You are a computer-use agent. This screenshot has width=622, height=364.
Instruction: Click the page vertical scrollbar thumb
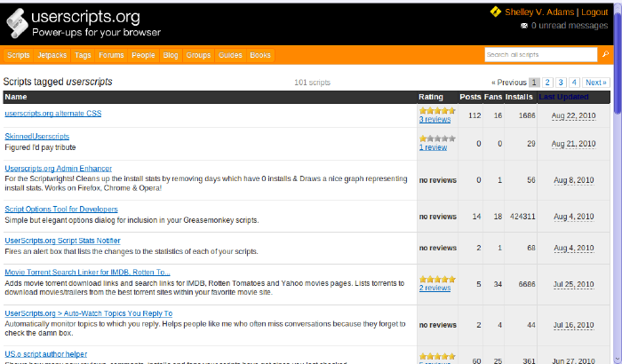click(618, 63)
